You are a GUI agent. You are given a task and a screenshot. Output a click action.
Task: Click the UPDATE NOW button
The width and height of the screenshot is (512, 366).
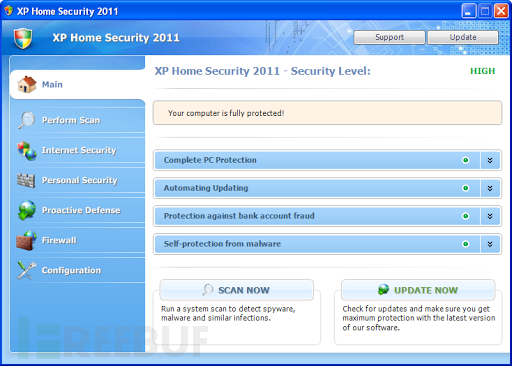click(x=418, y=290)
